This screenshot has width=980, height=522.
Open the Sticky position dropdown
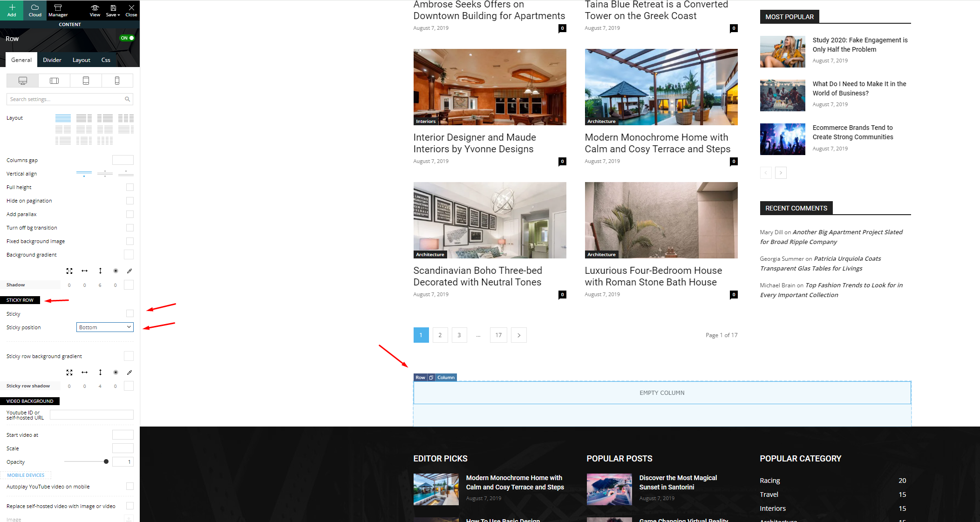105,327
